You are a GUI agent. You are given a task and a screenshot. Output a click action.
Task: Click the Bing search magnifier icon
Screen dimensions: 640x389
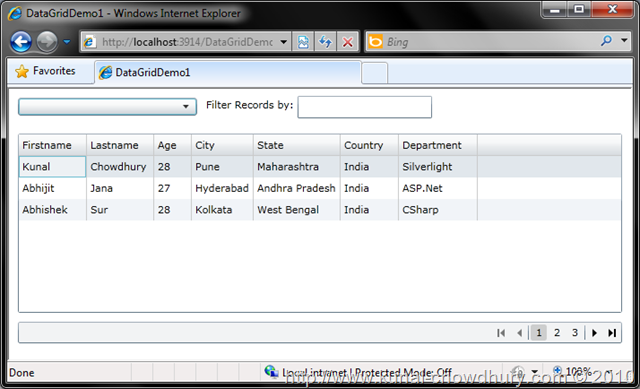coord(607,41)
